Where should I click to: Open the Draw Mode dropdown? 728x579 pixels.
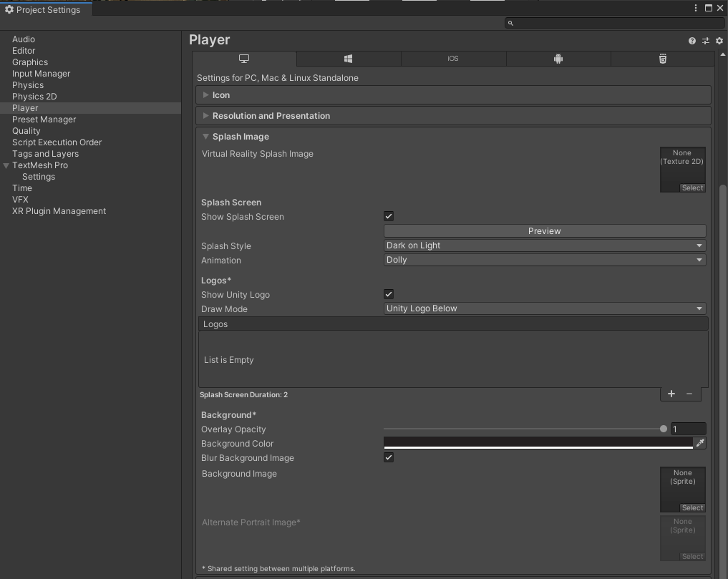(x=544, y=308)
